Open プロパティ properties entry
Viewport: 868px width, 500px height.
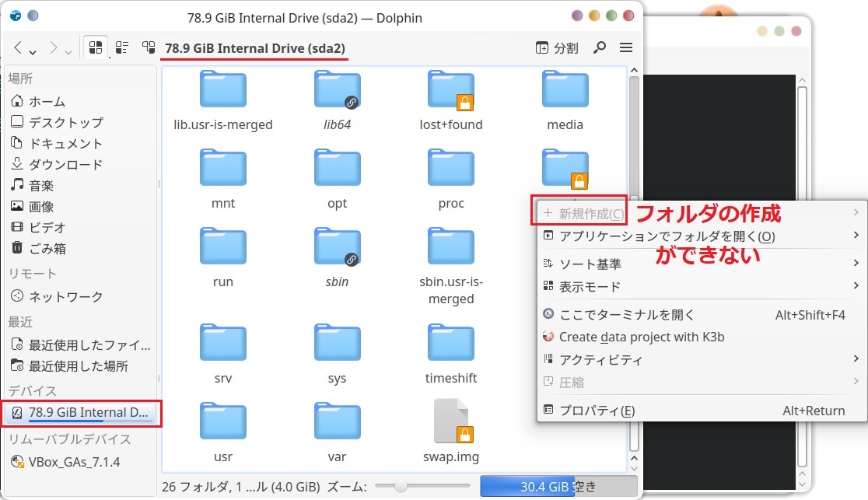pyautogui.click(x=702, y=411)
